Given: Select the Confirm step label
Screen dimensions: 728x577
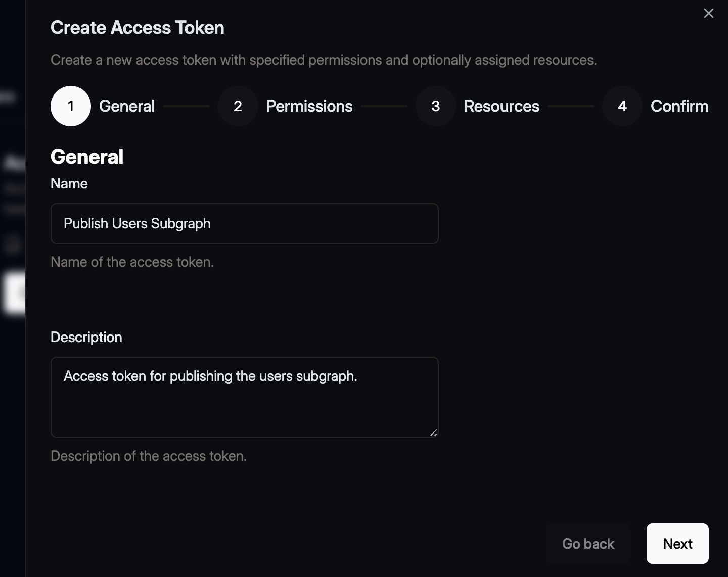Looking at the screenshot, I should click(x=679, y=106).
